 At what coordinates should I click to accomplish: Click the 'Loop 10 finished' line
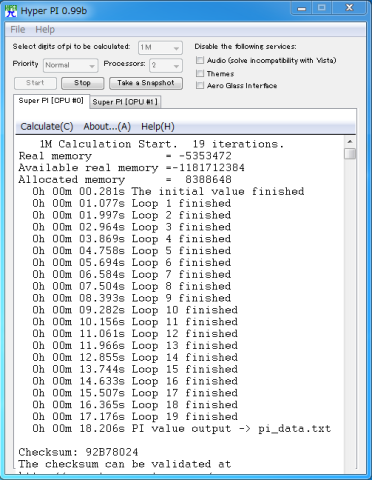click(135, 310)
